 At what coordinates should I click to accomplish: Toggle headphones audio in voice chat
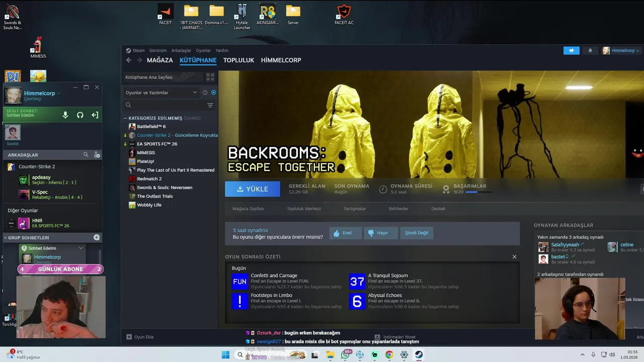80,115
